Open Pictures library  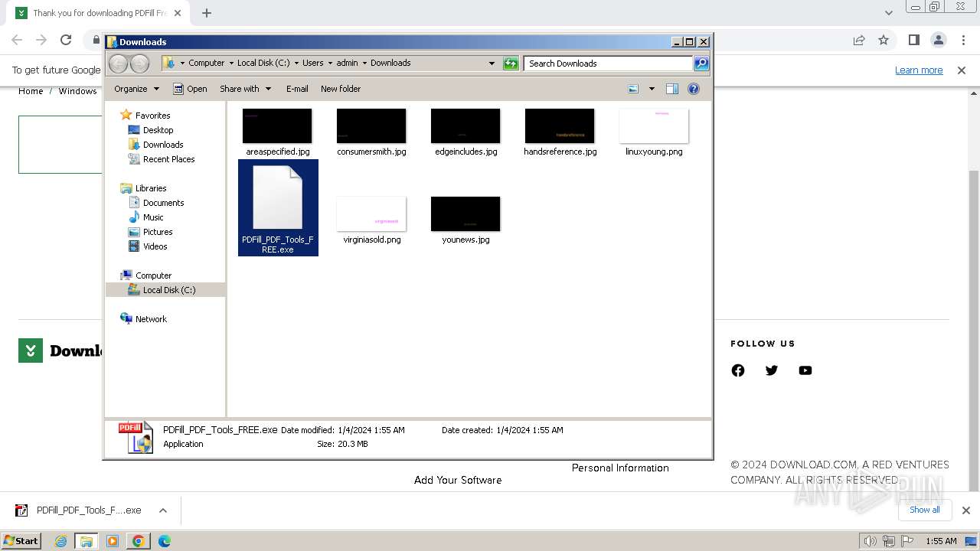tap(158, 232)
